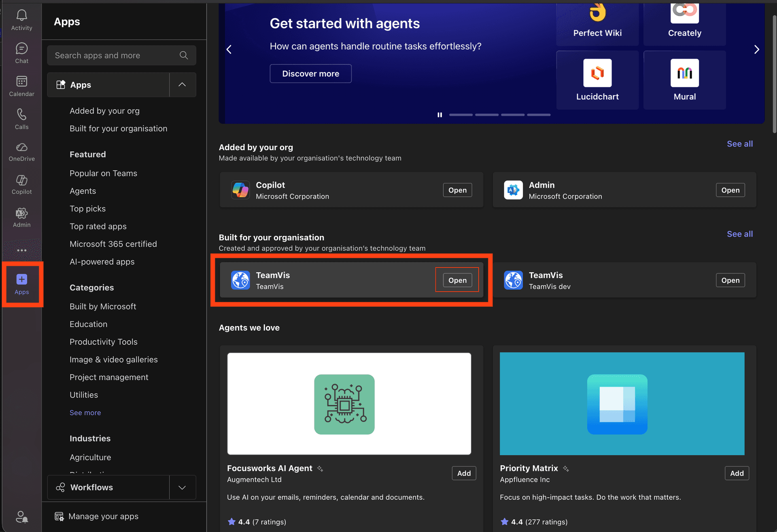Screen dimensions: 777x532
Task: Click the Priority Matrix thumbnail image
Action: (x=622, y=404)
